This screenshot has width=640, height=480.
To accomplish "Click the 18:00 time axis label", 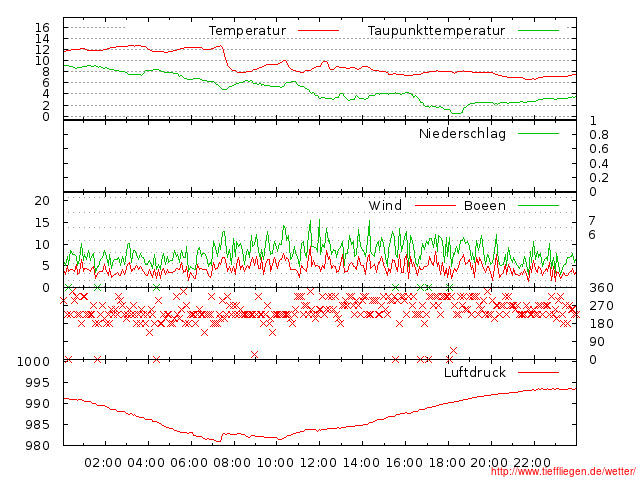I will click(447, 463).
